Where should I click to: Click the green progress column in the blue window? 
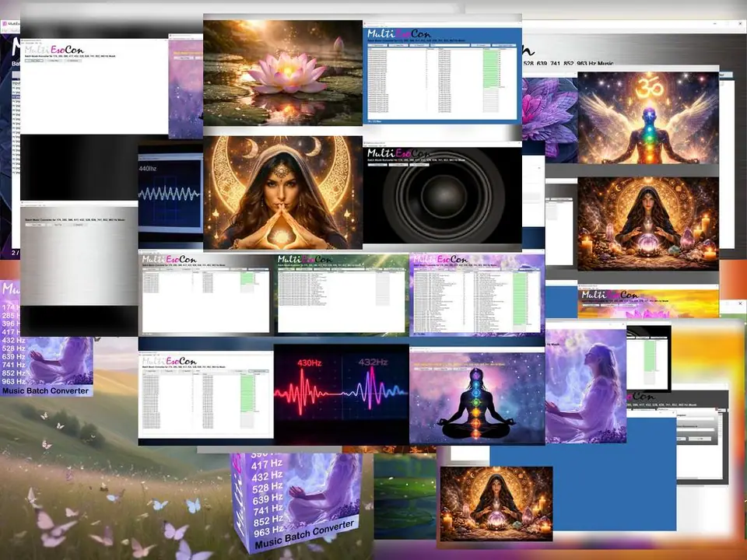pyautogui.click(x=489, y=78)
